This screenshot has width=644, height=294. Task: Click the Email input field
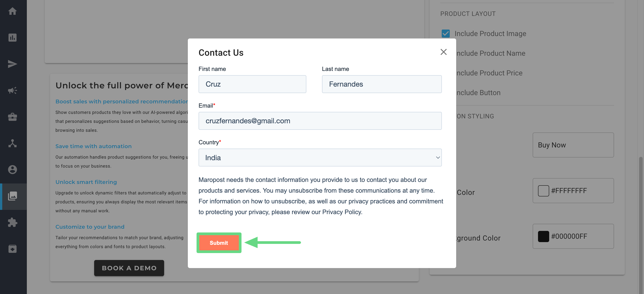click(x=320, y=121)
